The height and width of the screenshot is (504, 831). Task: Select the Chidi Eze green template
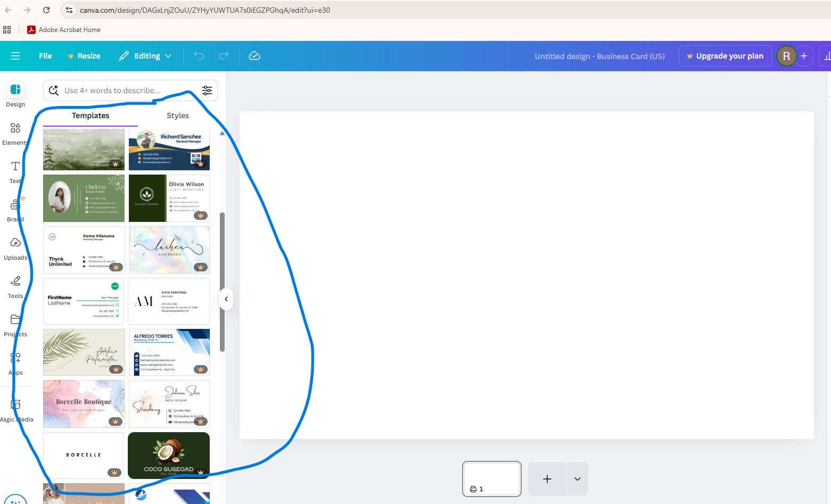pos(84,198)
